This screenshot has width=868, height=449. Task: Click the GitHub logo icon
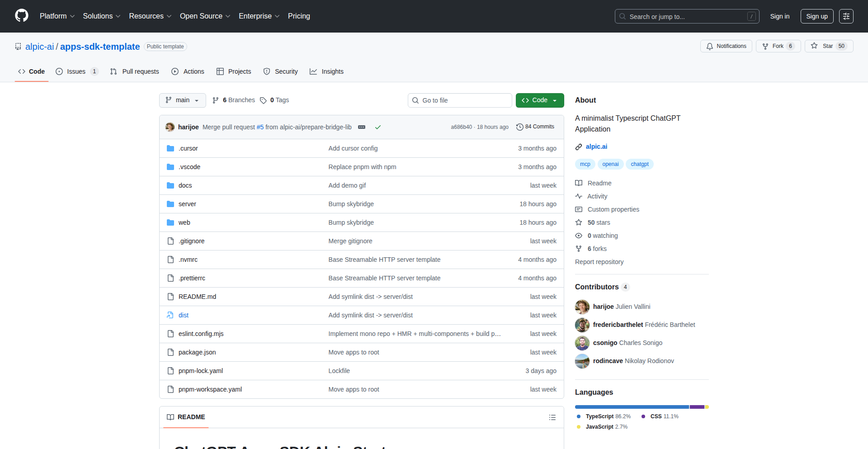[x=21, y=16]
